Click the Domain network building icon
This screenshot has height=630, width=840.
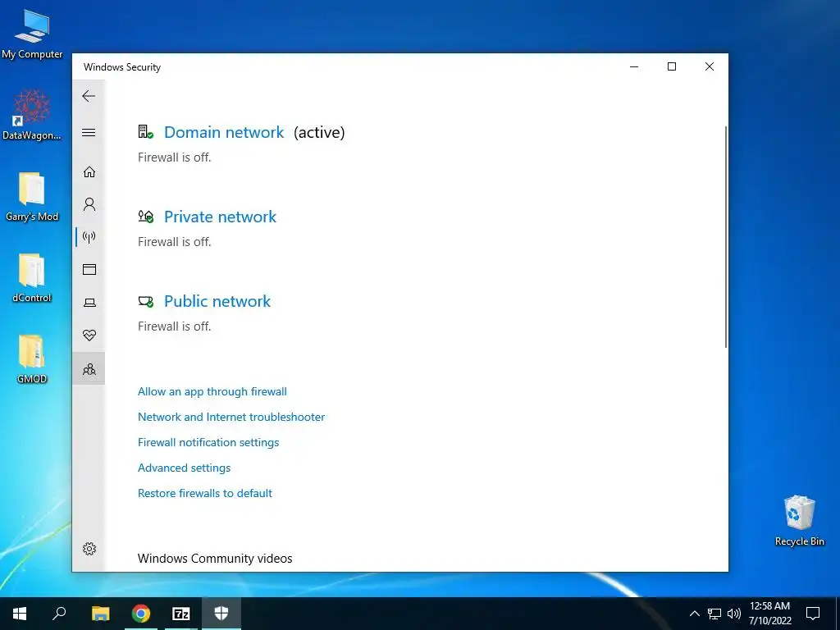pos(145,132)
